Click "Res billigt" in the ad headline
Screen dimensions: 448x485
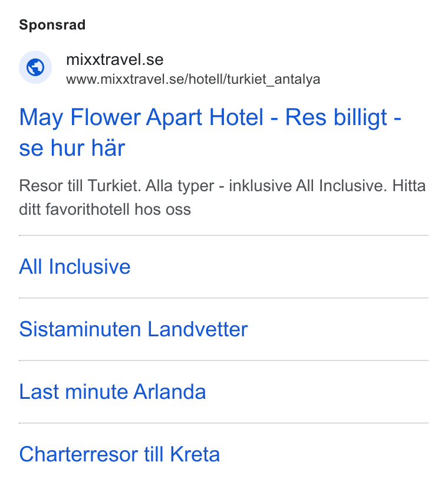[336, 117]
